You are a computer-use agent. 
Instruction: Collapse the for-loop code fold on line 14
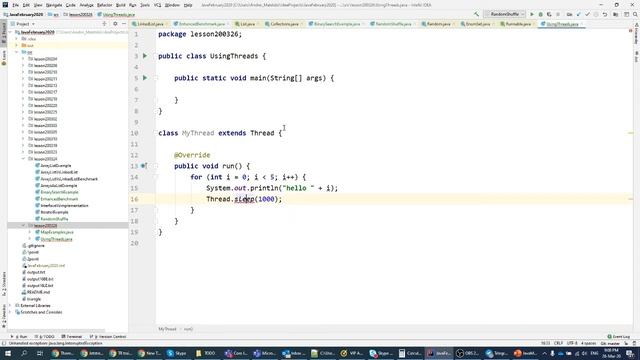coord(156,177)
